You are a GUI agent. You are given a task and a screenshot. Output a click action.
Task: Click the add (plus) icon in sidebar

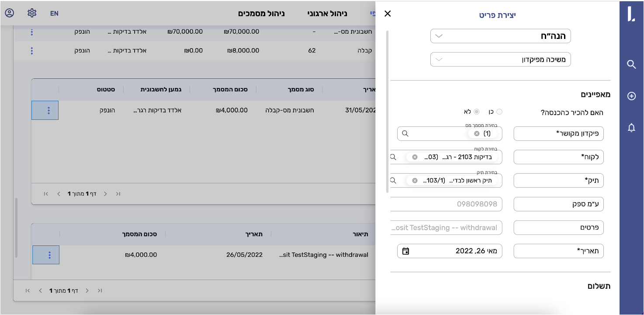coord(631,96)
